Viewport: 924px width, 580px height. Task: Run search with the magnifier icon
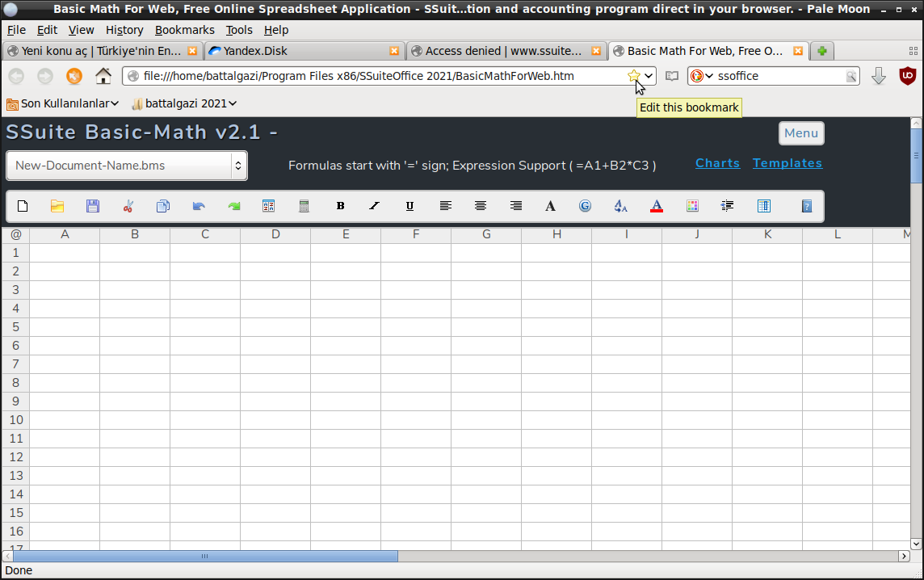coord(851,76)
